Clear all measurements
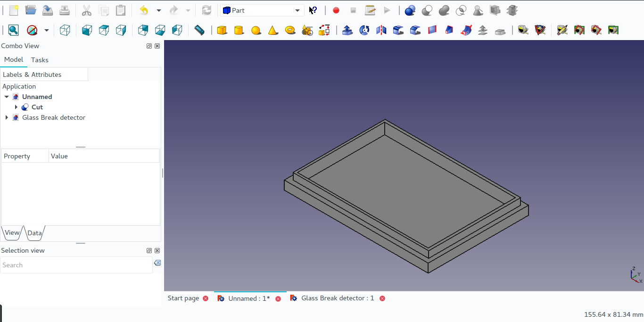The image size is (644, 322). click(x=562, y=30)
